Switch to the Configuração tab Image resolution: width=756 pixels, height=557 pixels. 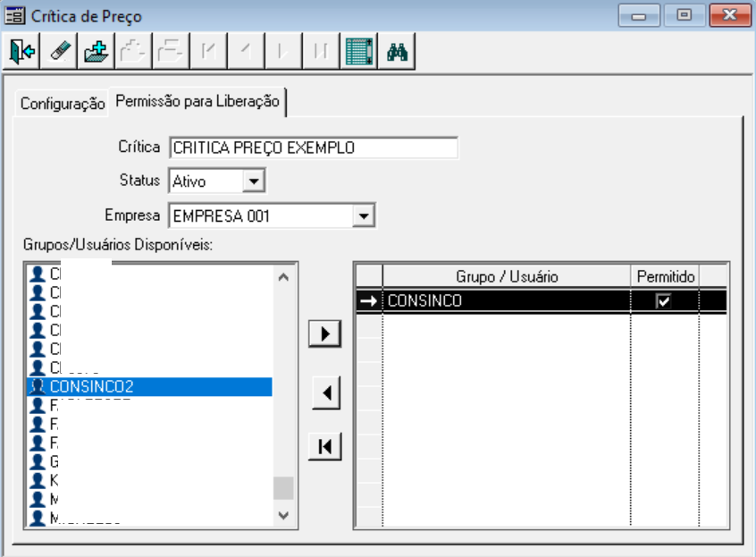pyautogui.click(x=63, y=103)
